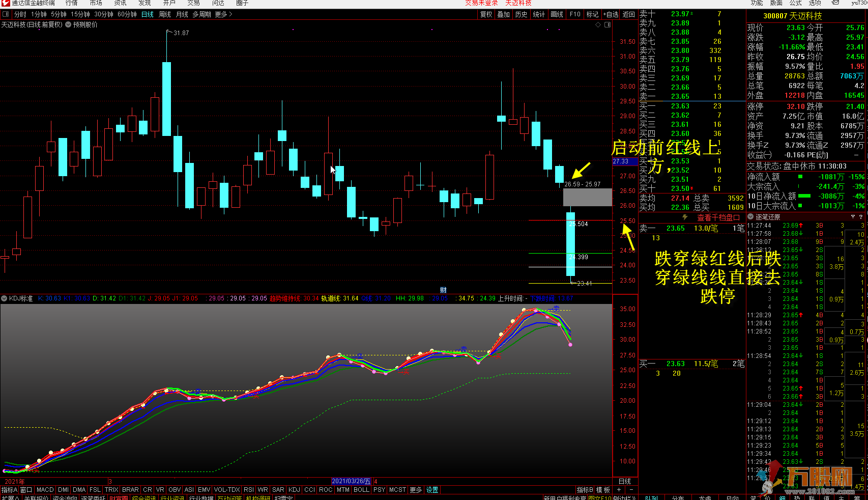Add stock with +自选 button
Viewport: 868px width, 500px height.
click(x=611, y=14)
